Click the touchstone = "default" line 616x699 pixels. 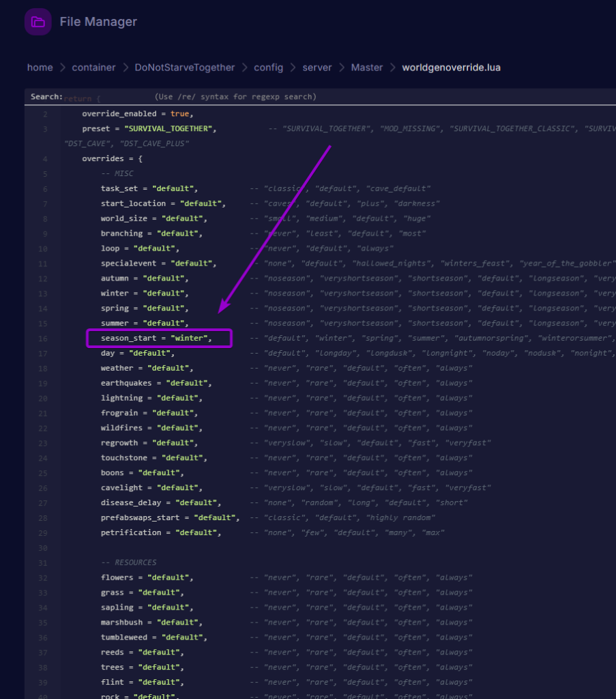point(153,457)
